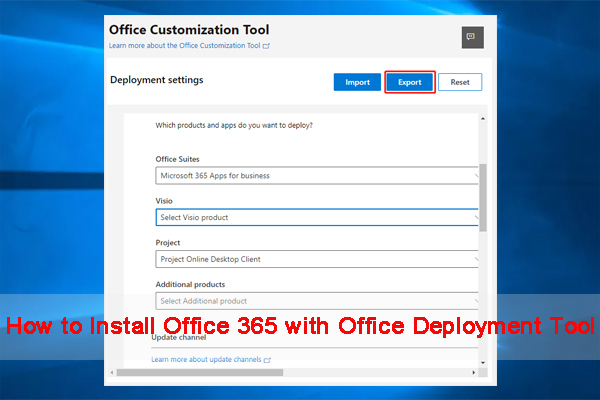This screenshot has height=400, width=600.
Task: Open the Select Additional product dropdown
Action: click(x=317, y=301)
